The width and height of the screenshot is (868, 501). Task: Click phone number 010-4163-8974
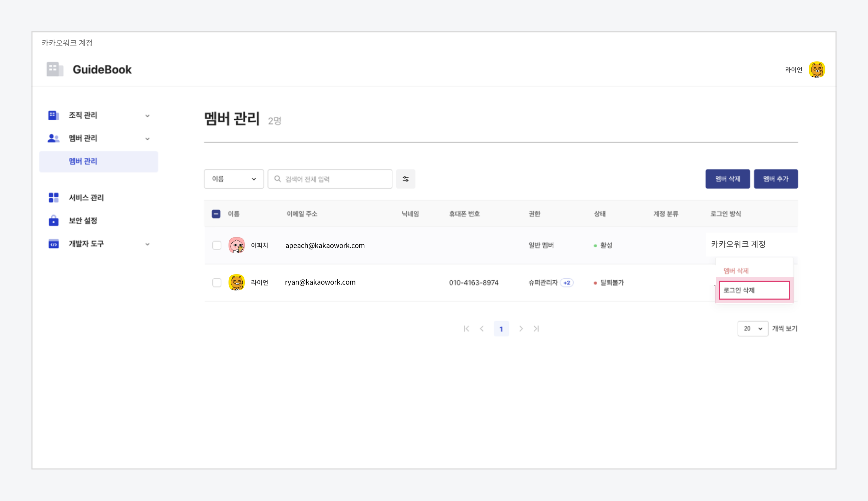[473, 283]
